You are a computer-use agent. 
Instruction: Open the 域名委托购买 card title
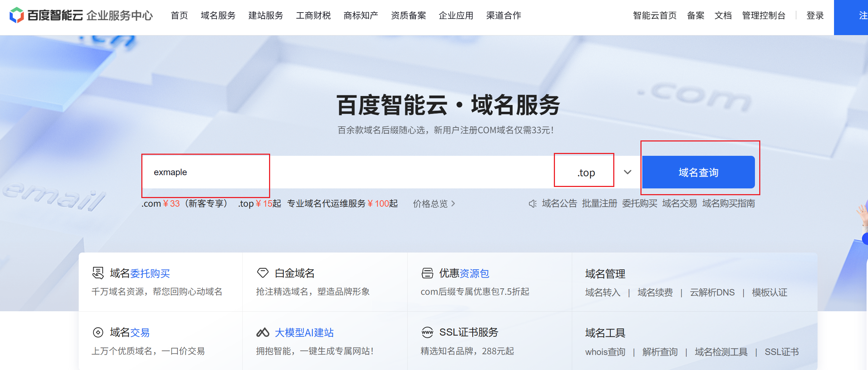140,273
